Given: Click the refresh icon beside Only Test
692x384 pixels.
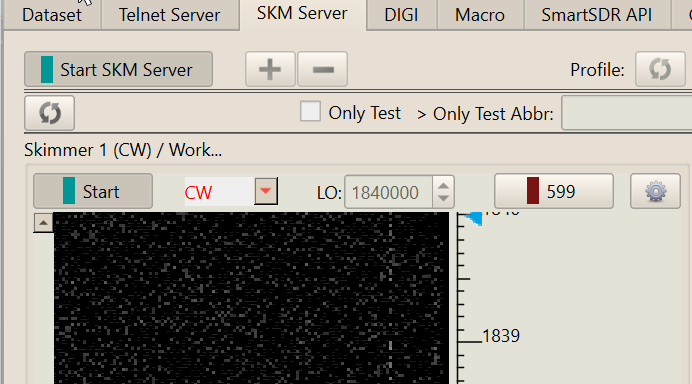Looking at the screenshot, I should (49, 113).
